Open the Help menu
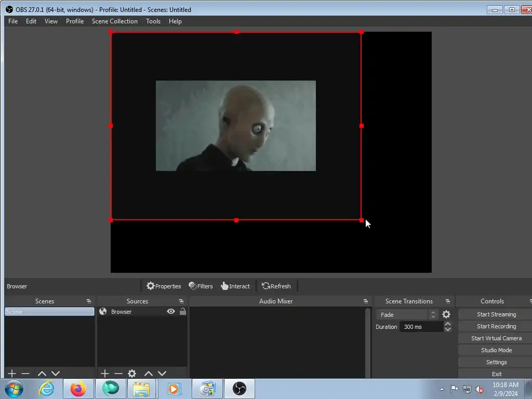Viewport: 532px width, 399px height. click(x=175, y=21)
